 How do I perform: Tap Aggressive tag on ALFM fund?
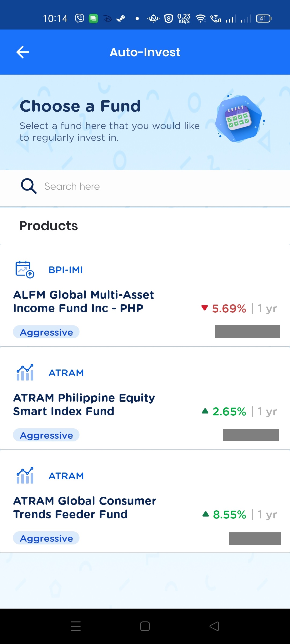pos(46,332)
